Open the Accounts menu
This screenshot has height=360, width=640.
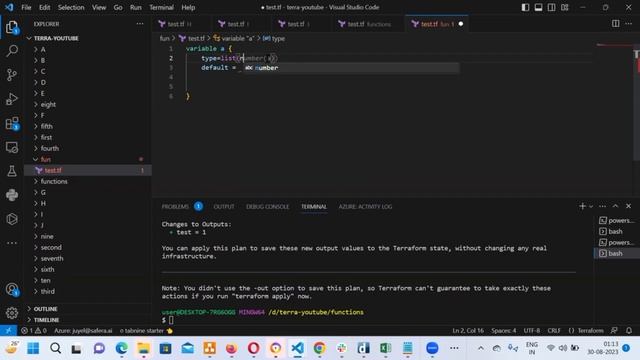(x=12, y=290)
